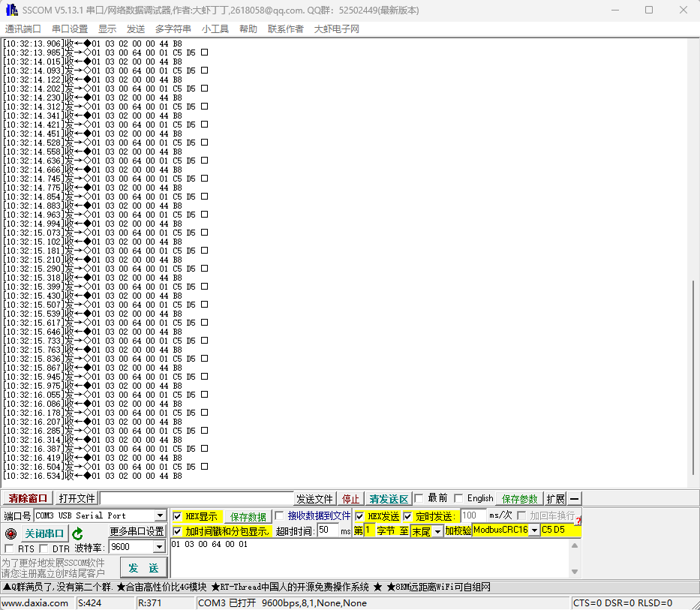
Task: Click the scrolling advertisement ticker with RT-Thread text
Action: pos(246,587)
